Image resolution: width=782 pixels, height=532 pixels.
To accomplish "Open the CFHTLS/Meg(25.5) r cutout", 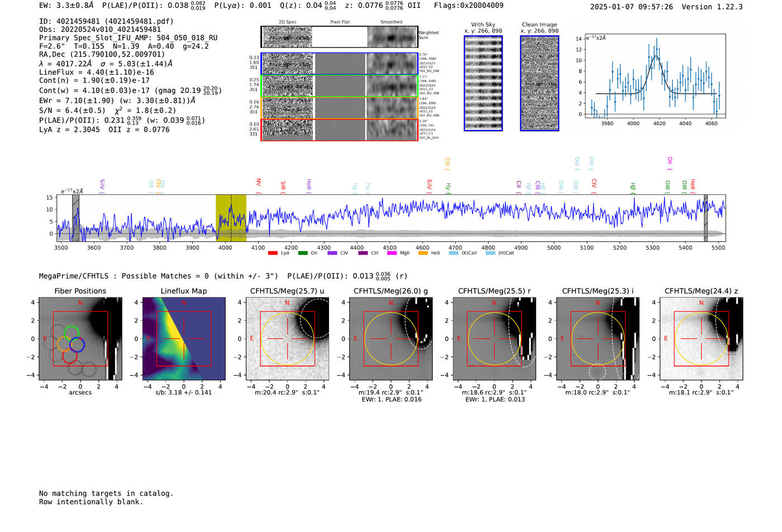I will pos(494,339).
